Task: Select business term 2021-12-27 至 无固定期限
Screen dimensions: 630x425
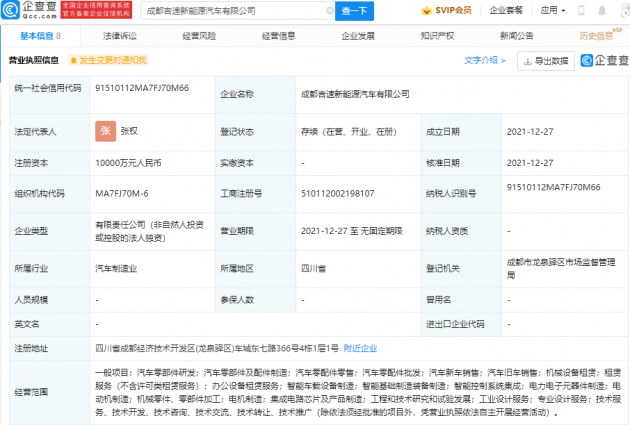Action: (x=352, y=231)
